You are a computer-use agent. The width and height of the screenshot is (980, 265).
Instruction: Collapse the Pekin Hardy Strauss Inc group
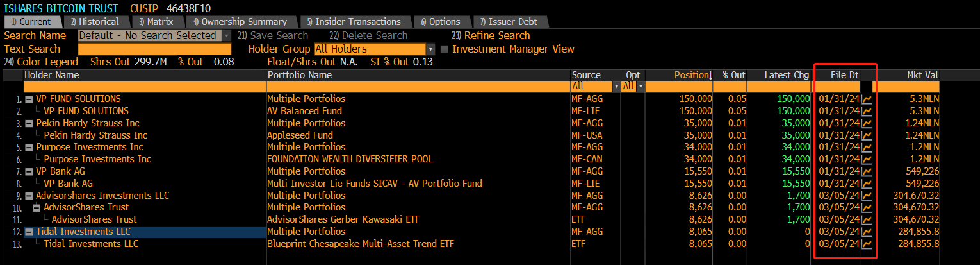click(x=29, y=123)
